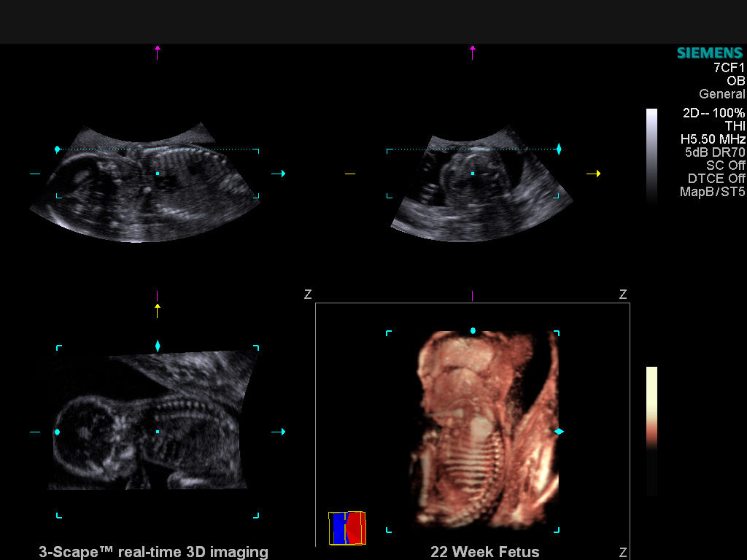Screen dimensions: 747x560
Task: Click the 3-Scape real-time 3D imaging caption
Action: point(153,552)
